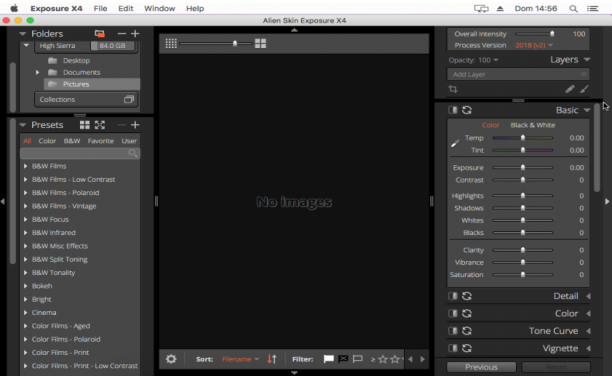
Task: Toggle the Vignette panel on/off
Action: coord(453,348)
